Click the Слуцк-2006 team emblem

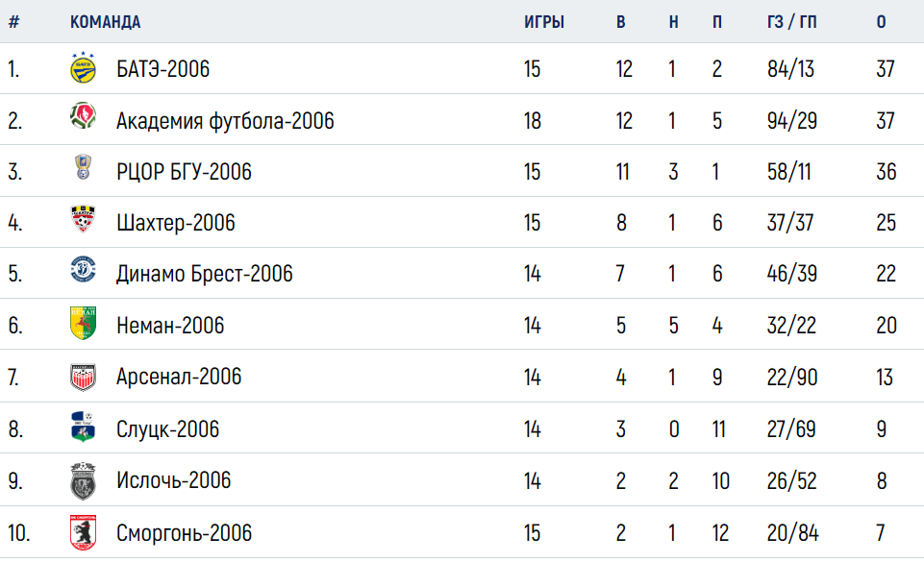83,427
